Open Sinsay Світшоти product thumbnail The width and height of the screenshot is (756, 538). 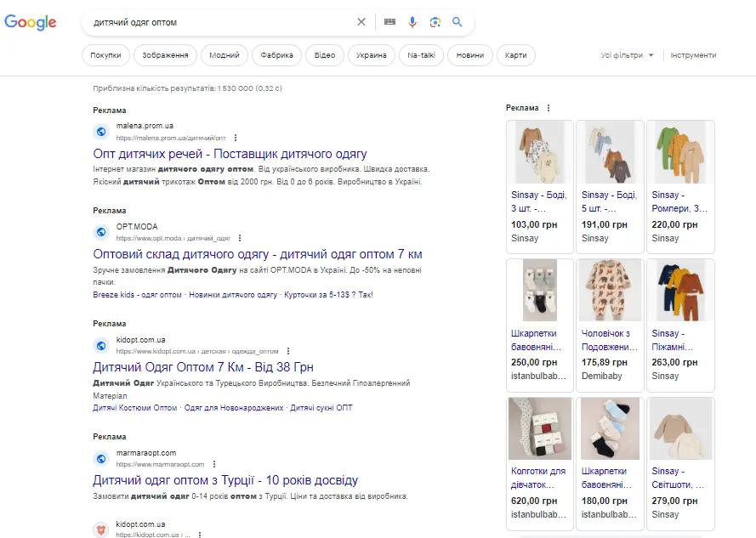[680, 428]
